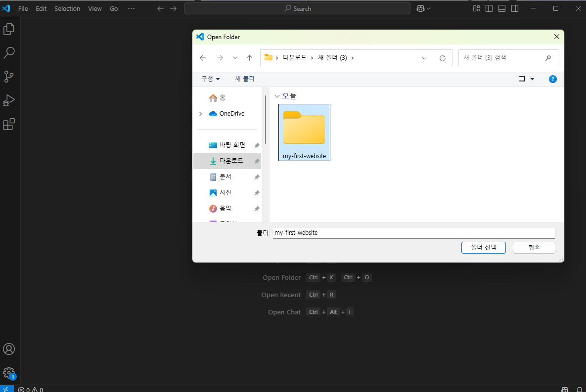Open the Manage settings gear with notification badge

pos(9,373)
